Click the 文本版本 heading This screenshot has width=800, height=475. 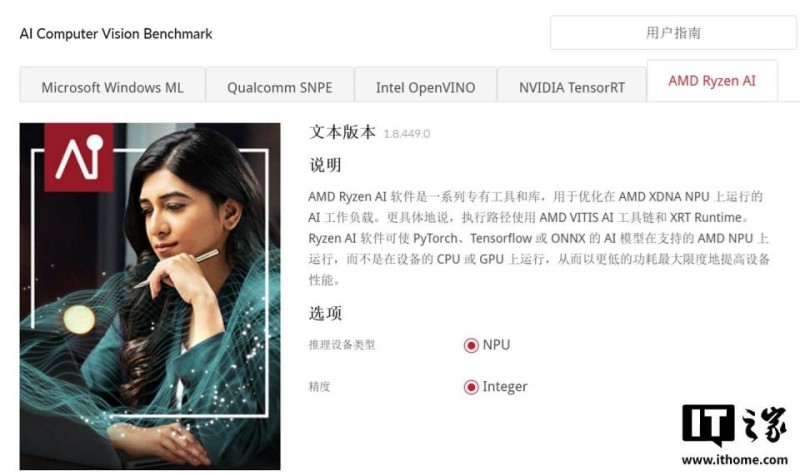point(342,132)
